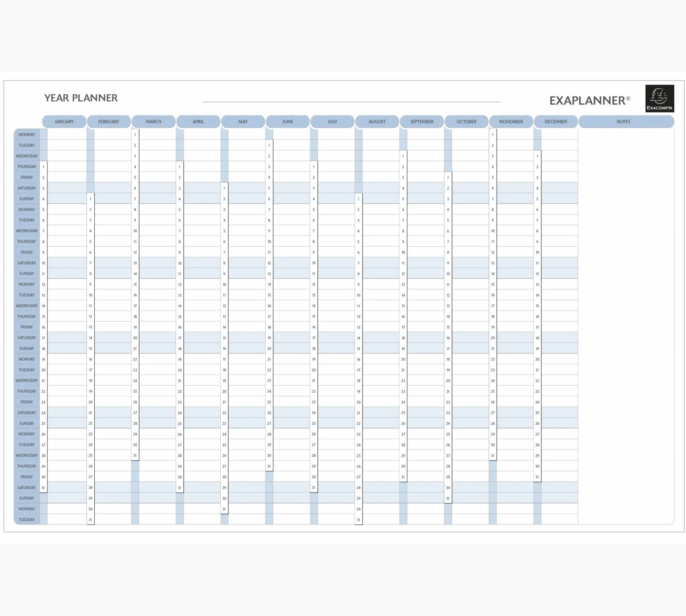The image size is (686, 616).
Task: Select the MAY month header
Action: (243, 122)
